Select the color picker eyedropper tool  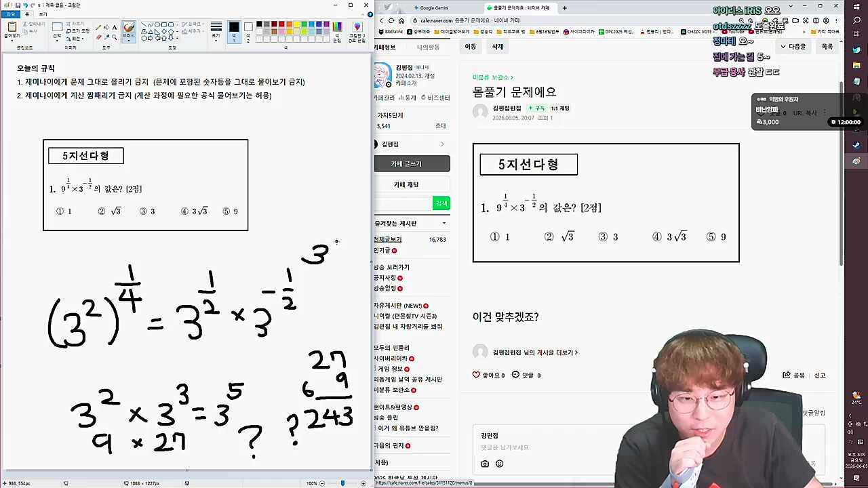[106, 37]
